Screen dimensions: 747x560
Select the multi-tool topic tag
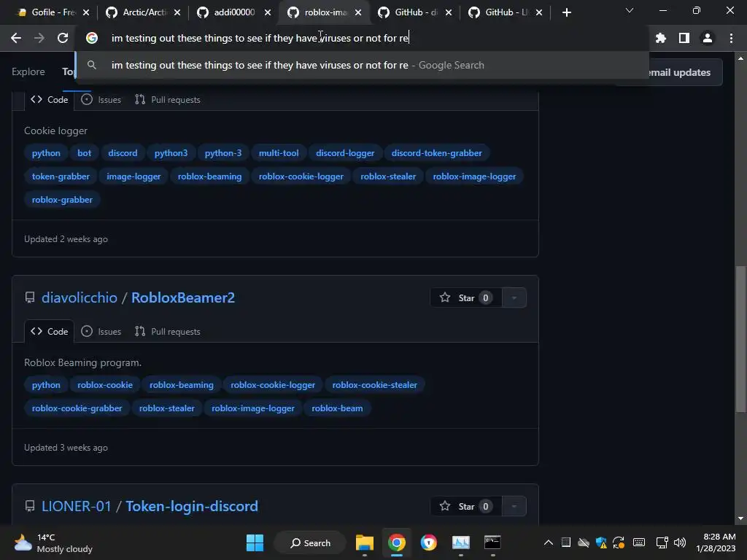[279, 153]
